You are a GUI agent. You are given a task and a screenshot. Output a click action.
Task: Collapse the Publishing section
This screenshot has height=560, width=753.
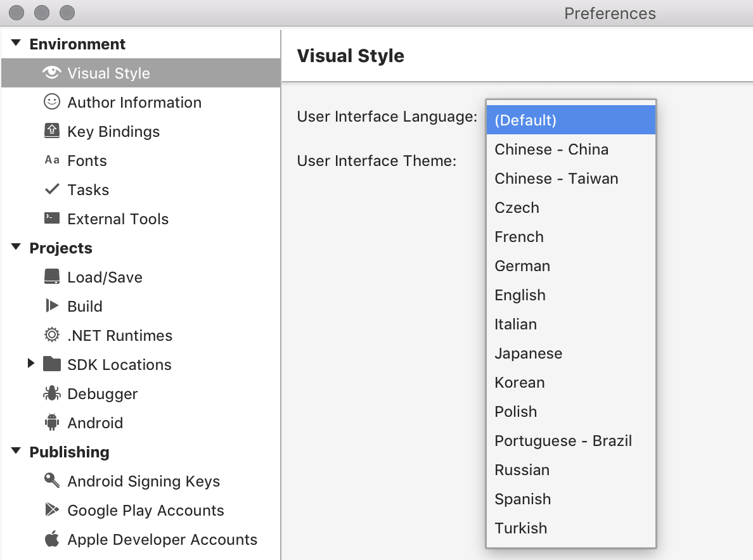(x=16, y=452)
